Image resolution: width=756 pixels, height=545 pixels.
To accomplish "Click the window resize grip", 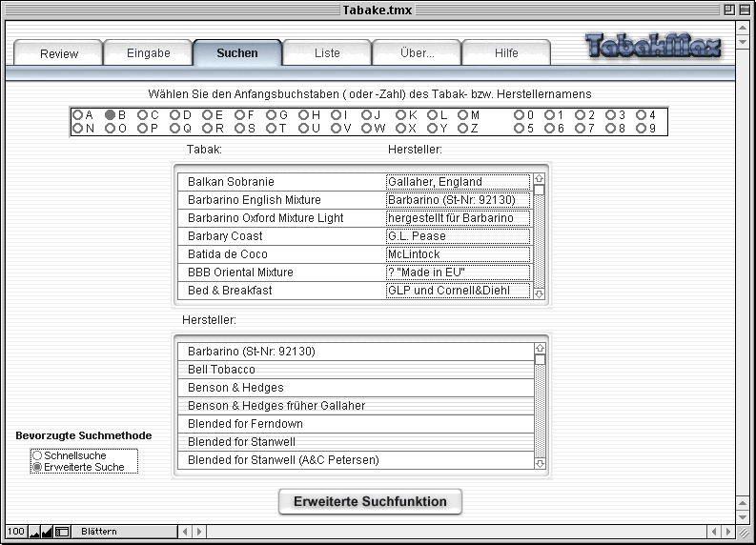I will (x=743, y=532).
